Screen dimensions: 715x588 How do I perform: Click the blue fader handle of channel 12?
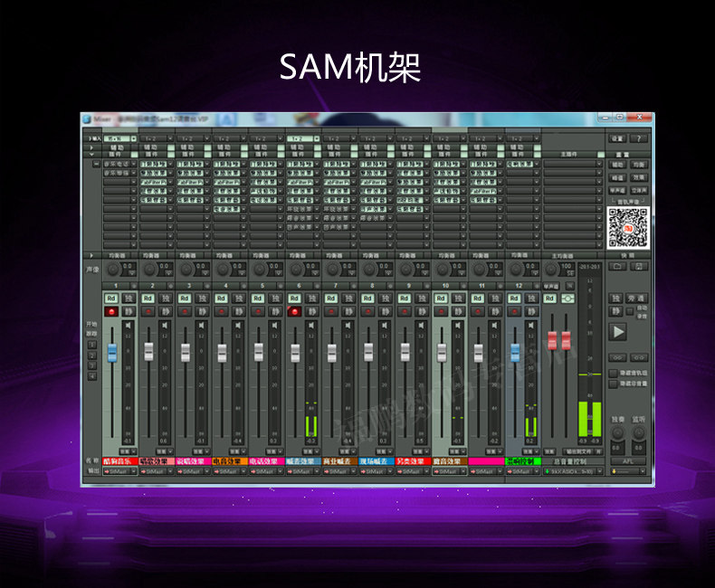(x=515, y=353)
